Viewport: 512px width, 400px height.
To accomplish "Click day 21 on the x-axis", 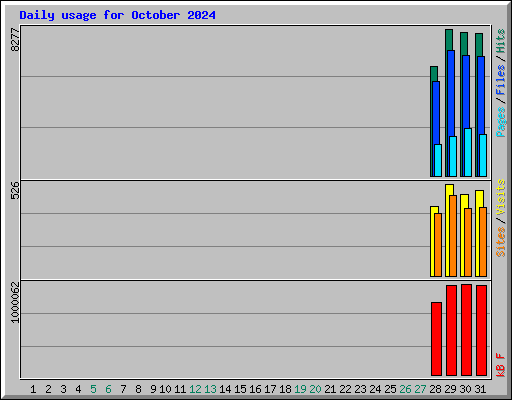I will click(330, 389).
